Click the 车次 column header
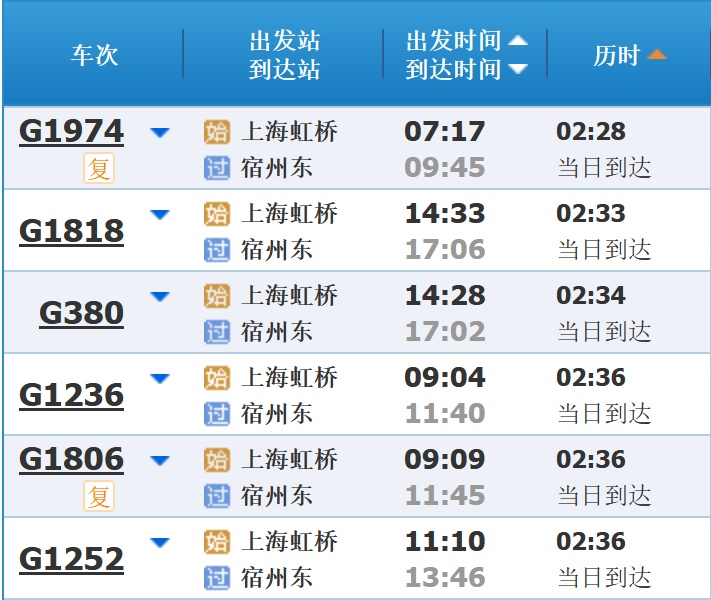The height and width of the screenshot is (600, 711). click(x=94, y=55)
